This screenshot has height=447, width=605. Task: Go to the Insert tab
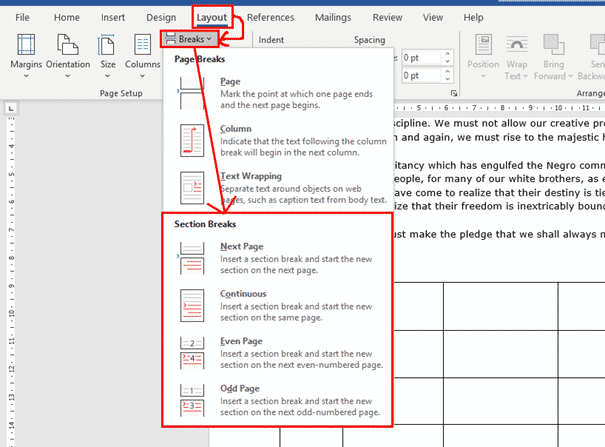[x=113, y=17]
